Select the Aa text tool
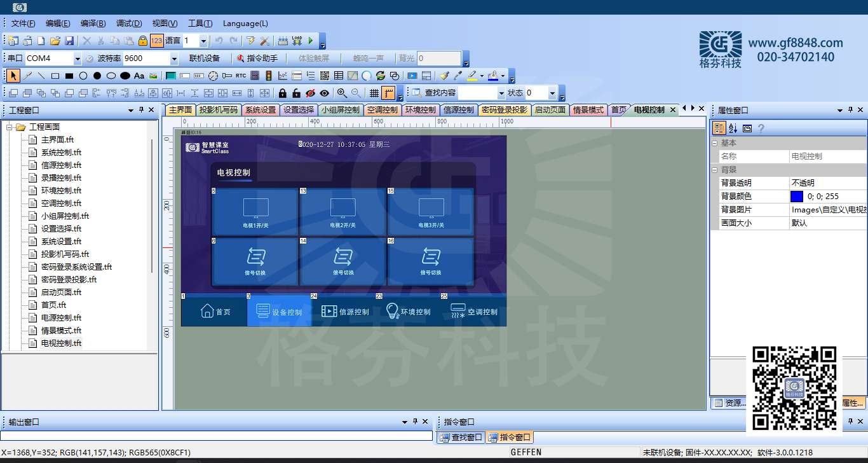Image resolution: width=868 pixels, height=463 pixels. [139, 76]
